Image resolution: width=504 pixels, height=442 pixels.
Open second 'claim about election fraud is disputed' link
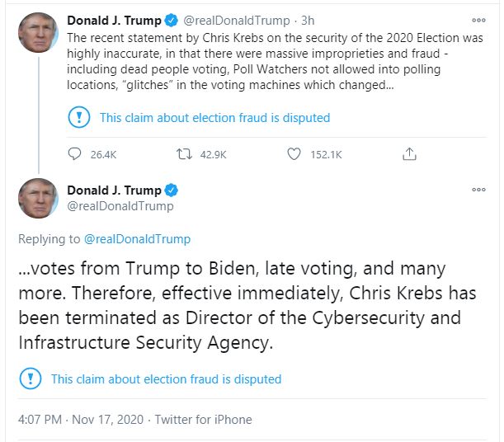166,379
